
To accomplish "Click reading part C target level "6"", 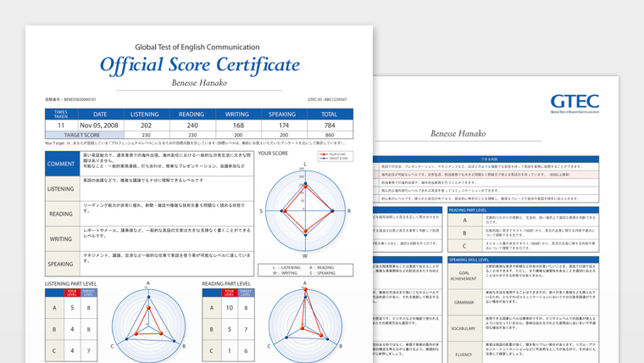I will coord(246,350).
